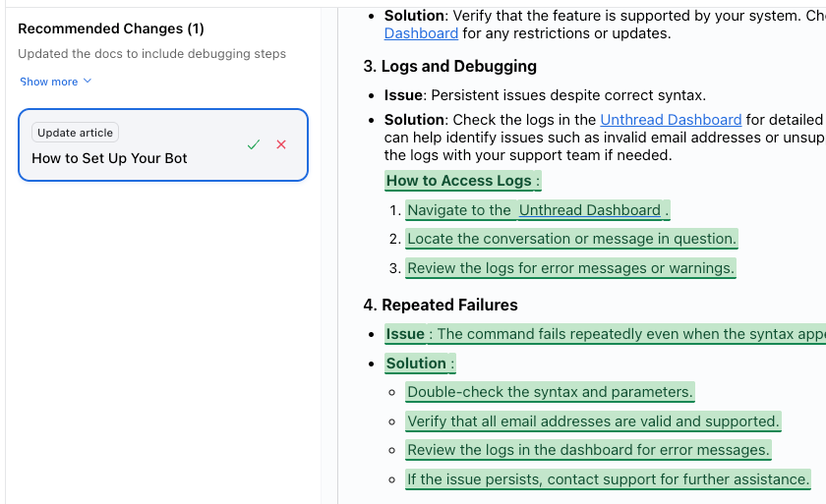Click the "Double-check the syntax and parameters" bullet
The image size is (826, 504).
550,392
